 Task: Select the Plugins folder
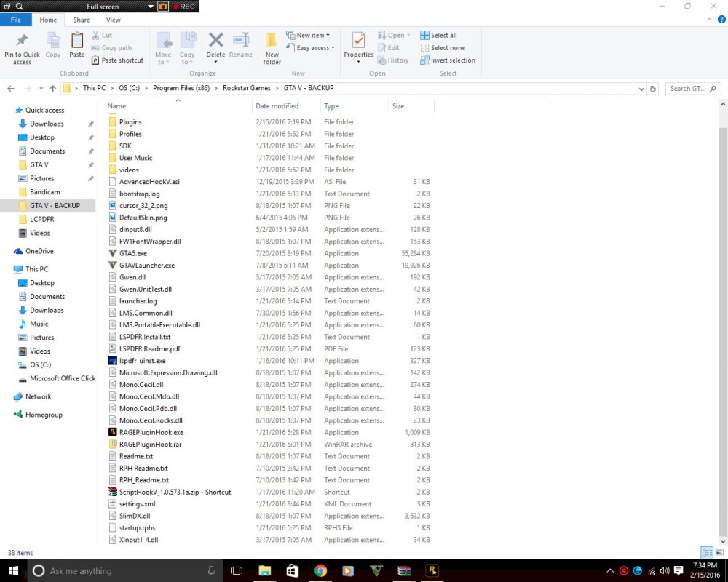(x=130, y=122)
